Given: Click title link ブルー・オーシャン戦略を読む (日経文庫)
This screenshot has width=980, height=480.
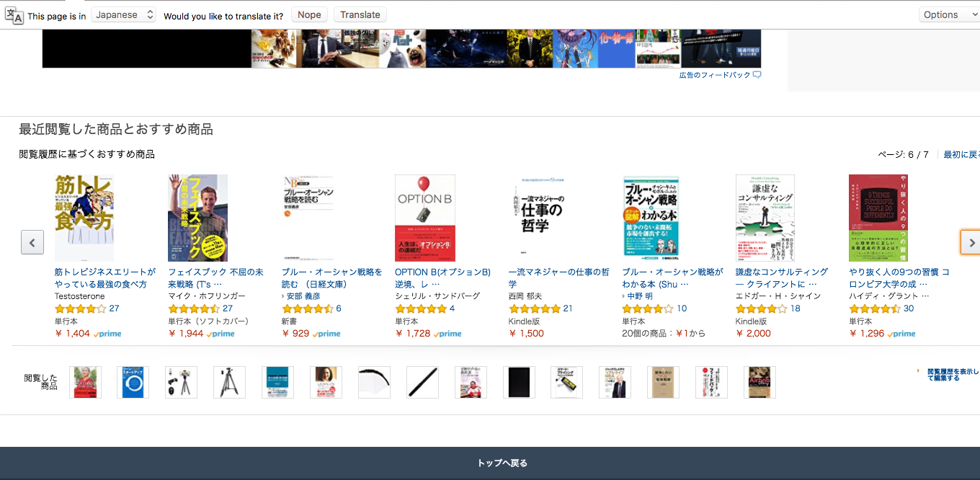Looking at the screenshot, I should point(331,278).
